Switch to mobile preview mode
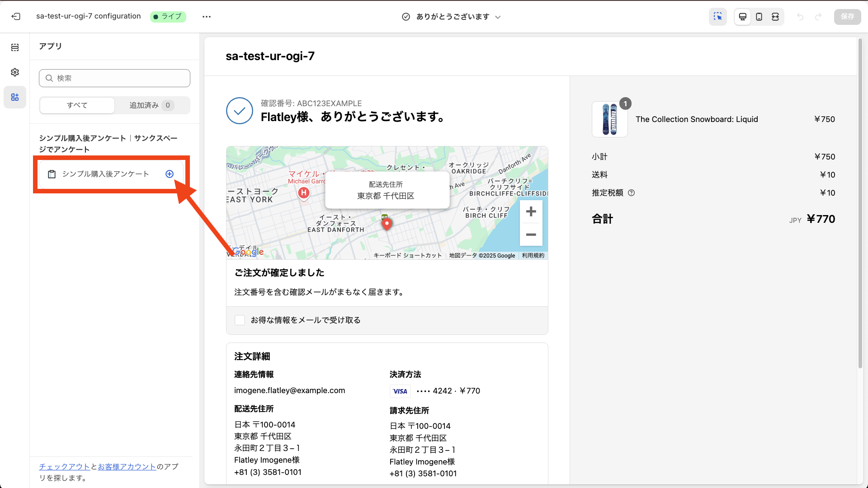The height and width of the screenshot is (488, 868). click(x=759, y=16)
